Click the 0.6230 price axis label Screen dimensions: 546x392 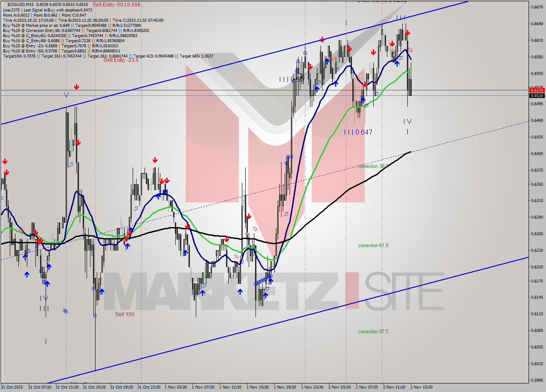(x=536, y=251)
